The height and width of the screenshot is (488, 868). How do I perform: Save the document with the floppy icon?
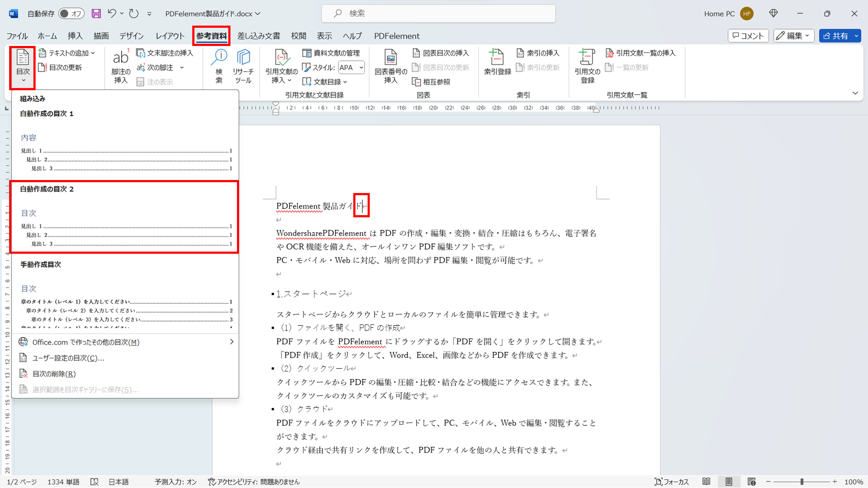[96, 13]
